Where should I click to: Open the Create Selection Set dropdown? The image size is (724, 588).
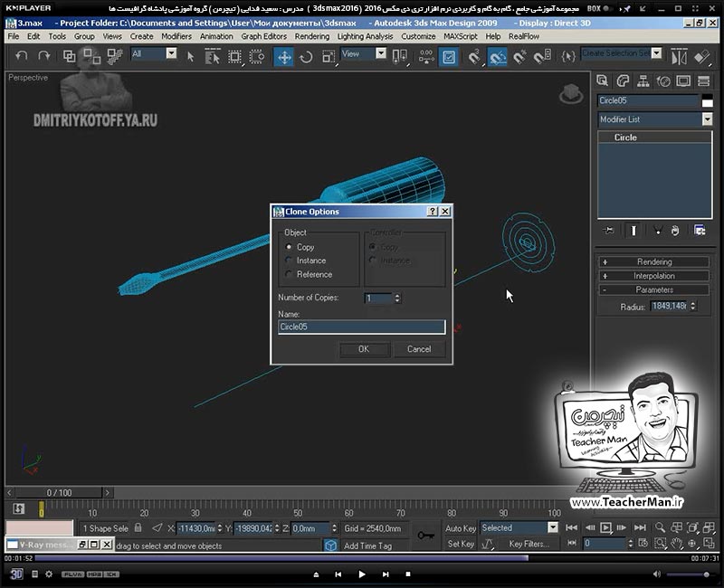657,53
